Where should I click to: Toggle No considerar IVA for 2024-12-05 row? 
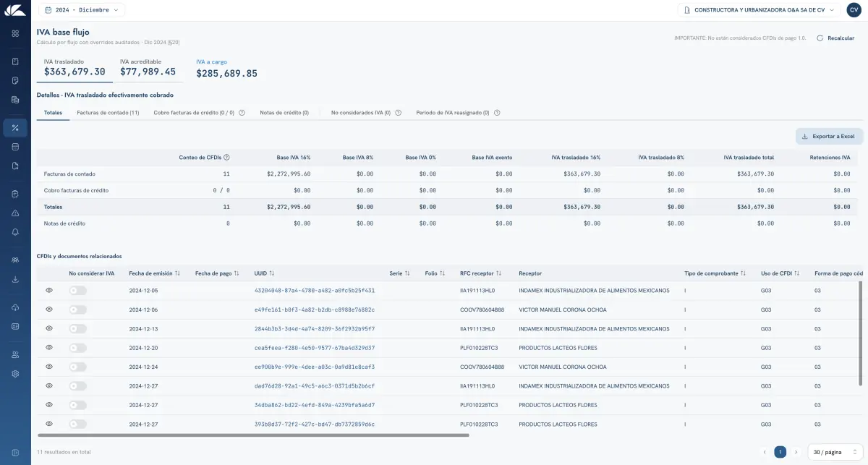point(77,291)
